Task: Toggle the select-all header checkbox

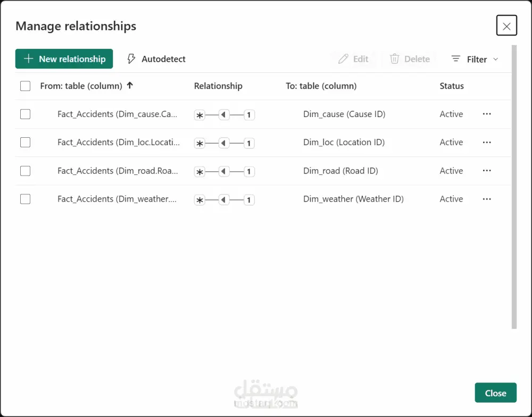Action: tap(25, 86)
